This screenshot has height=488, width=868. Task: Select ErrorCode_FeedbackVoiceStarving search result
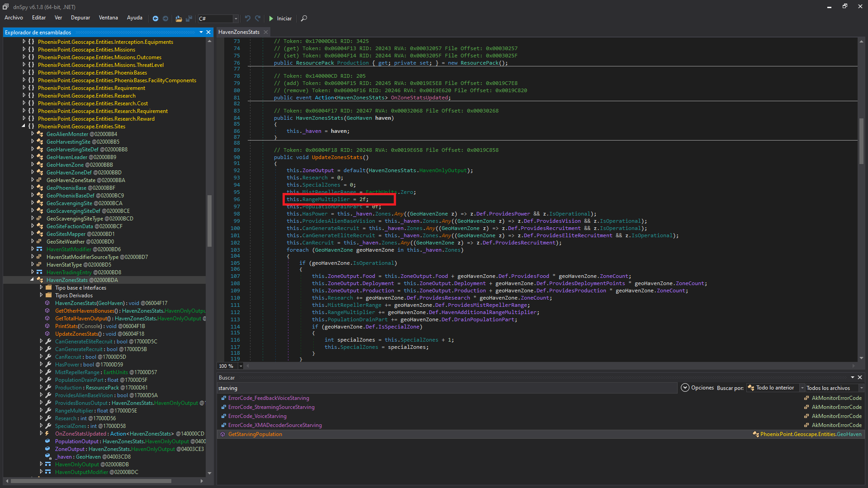(x=269, y=398)
